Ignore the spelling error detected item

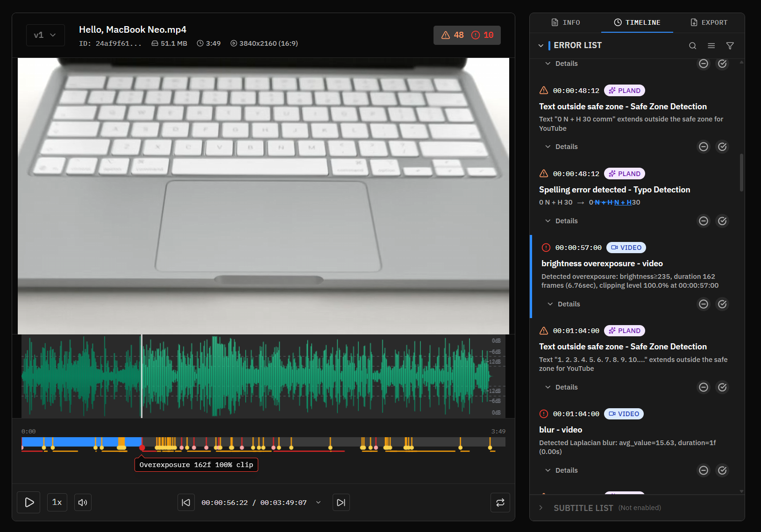click(704, 221)
